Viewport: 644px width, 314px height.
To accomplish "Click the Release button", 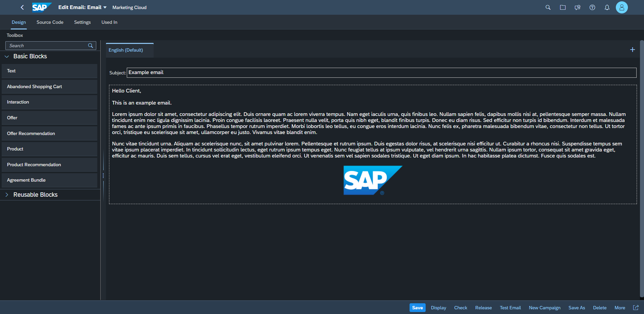I will 484,308.
